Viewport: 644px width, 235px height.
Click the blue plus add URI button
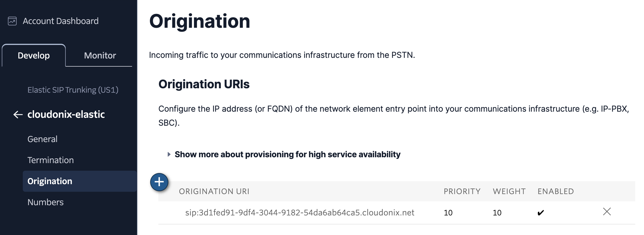(x=159, y=182)
